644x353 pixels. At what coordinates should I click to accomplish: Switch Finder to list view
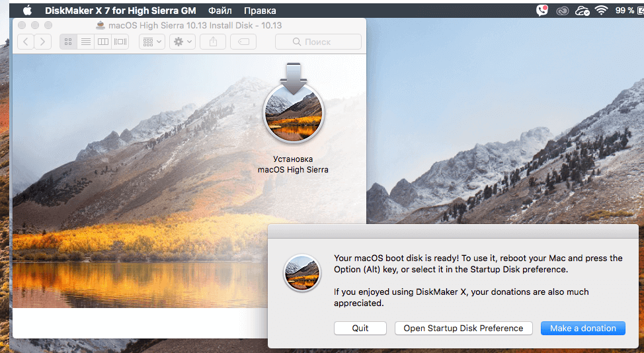point(85,42)
